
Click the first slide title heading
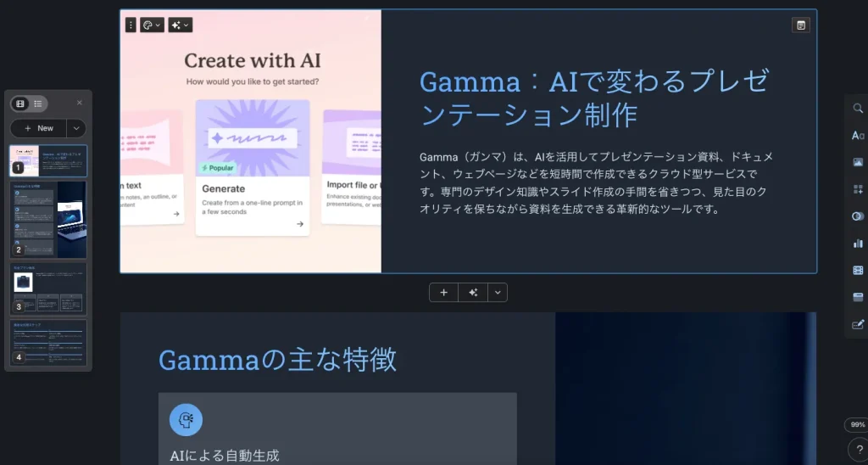594,98
